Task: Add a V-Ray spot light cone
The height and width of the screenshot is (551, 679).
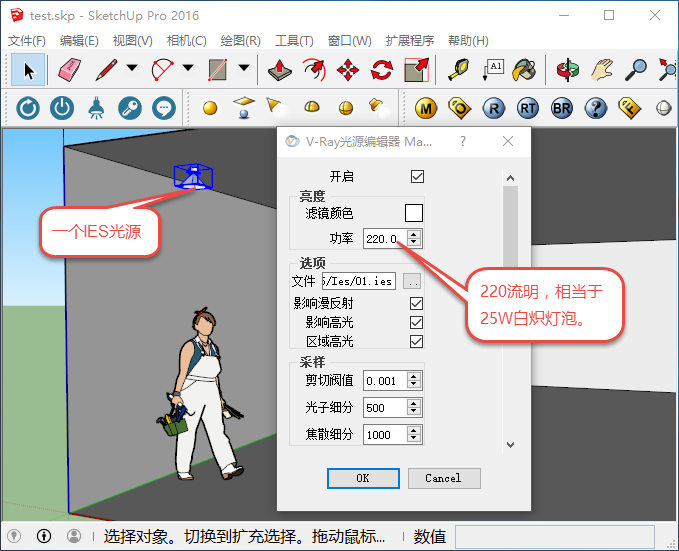Action: [275, 106]
